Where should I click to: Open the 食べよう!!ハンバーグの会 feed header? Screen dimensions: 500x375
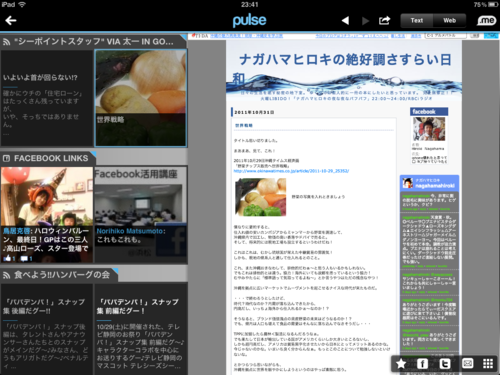[x=59, y=275]
